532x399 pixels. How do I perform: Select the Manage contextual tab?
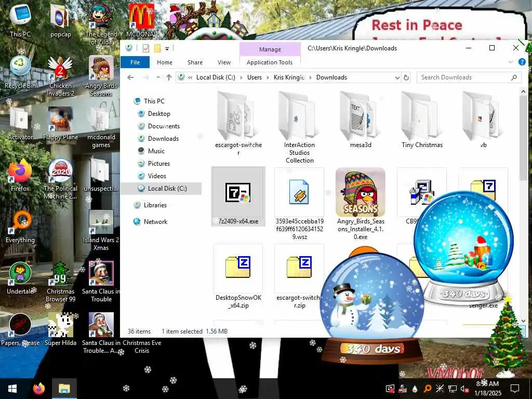[270, 49]
